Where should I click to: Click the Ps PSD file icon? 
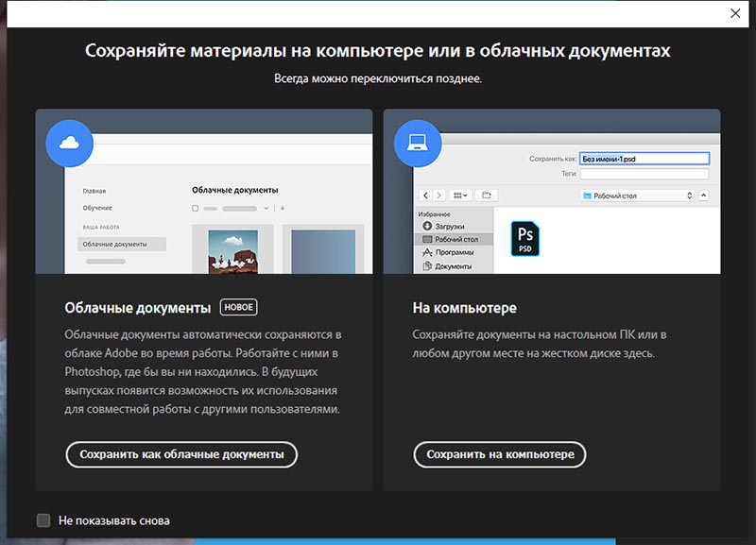525,239
